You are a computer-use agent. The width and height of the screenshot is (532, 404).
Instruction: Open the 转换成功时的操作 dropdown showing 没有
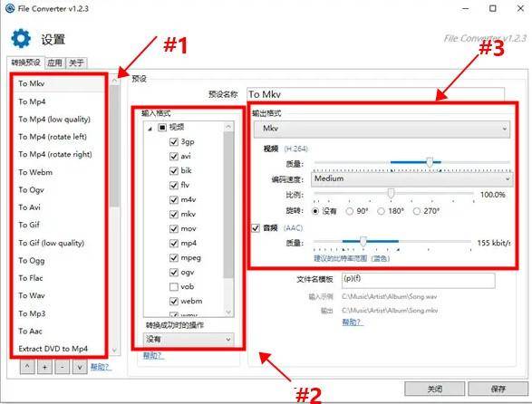click(189, 339)
